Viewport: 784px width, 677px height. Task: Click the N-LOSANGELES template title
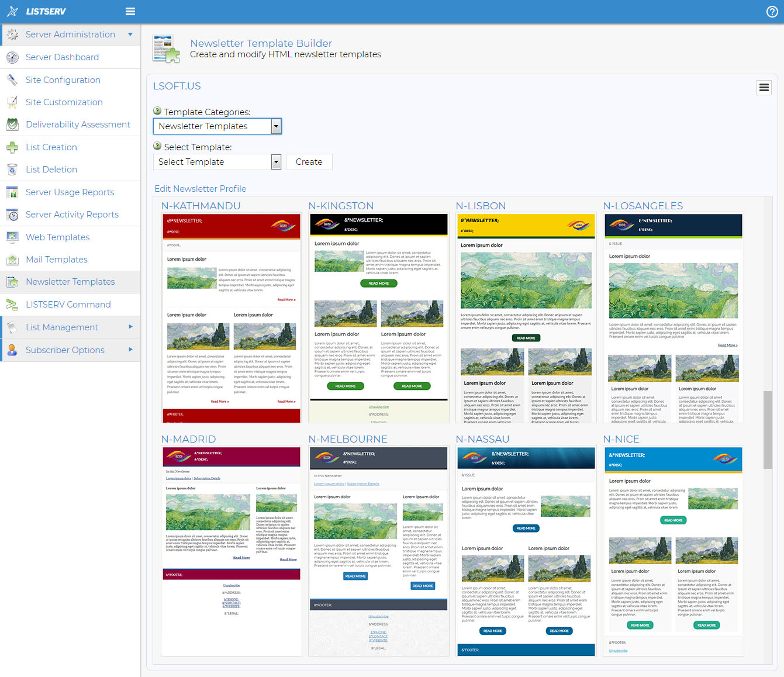coord(643,206)
